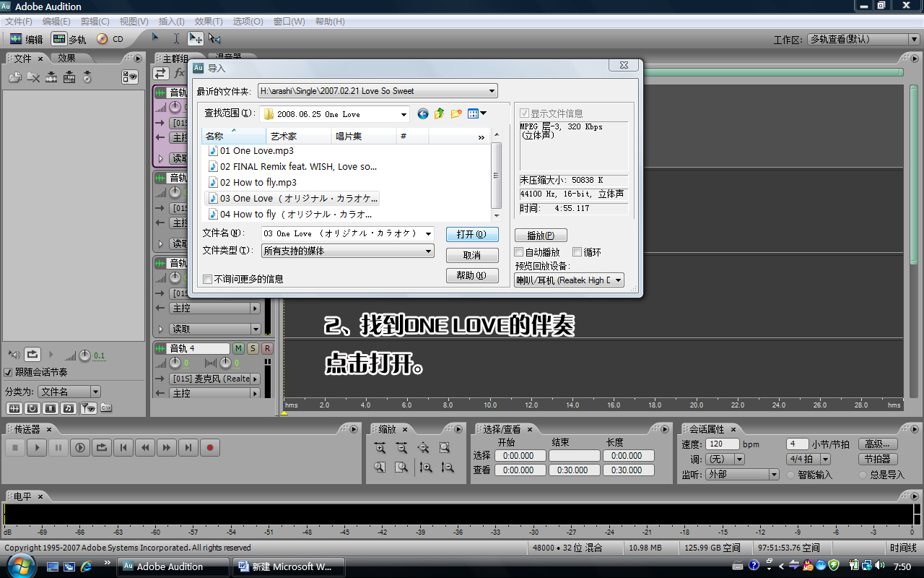Click the 打开(O) open button
The width and height of the screenshot is (924, 578).
tap(472, 235)
